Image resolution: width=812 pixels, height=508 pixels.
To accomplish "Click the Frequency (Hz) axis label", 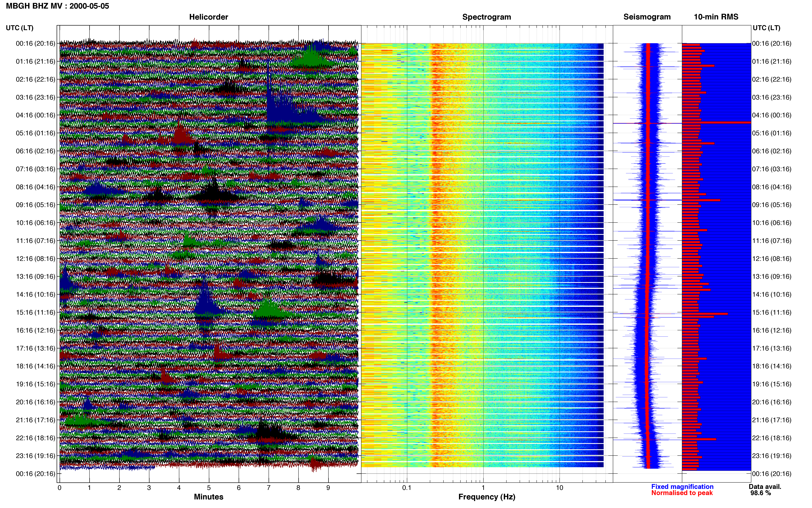I will (x=487, y=497).
